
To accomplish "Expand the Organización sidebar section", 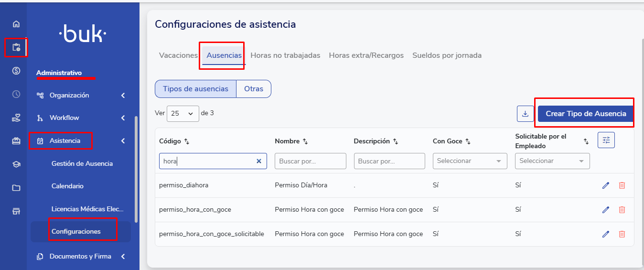I will pyautogui.click(x=81, y=95).
